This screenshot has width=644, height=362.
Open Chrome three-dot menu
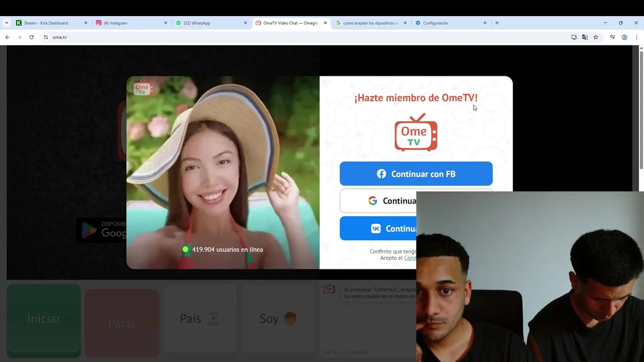(636, 37)
